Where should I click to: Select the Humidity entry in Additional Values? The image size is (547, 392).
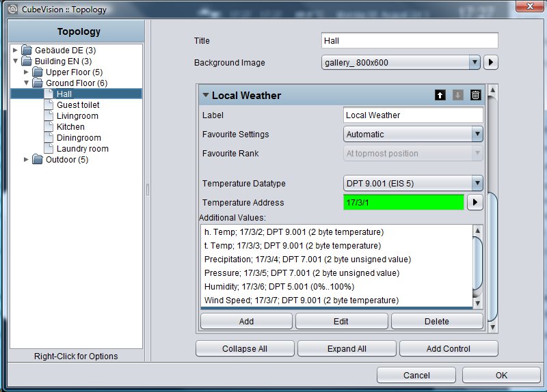click(x=280, y=287)
